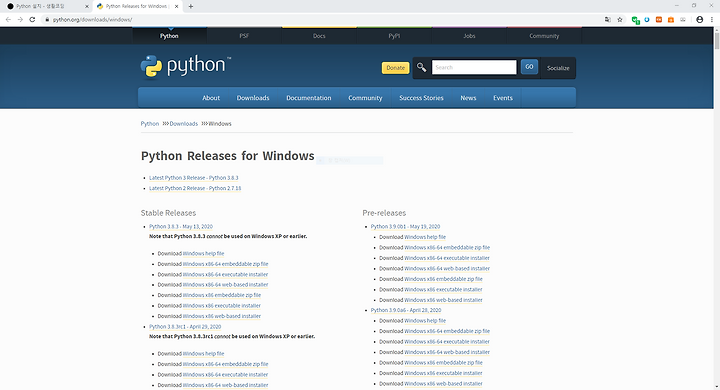The image size is (720, 390).
Task: Open a new browser tab
Action: click(191, 6)
